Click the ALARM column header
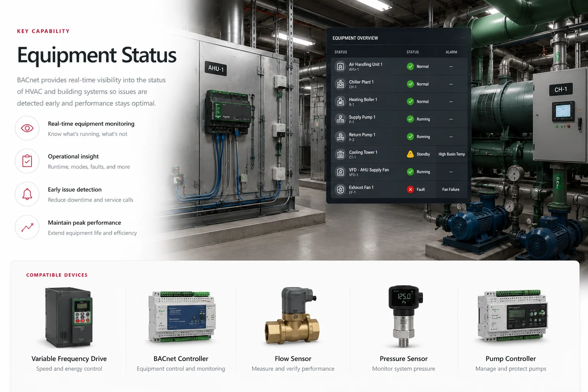The image size is (588, 392). [451, 52]
